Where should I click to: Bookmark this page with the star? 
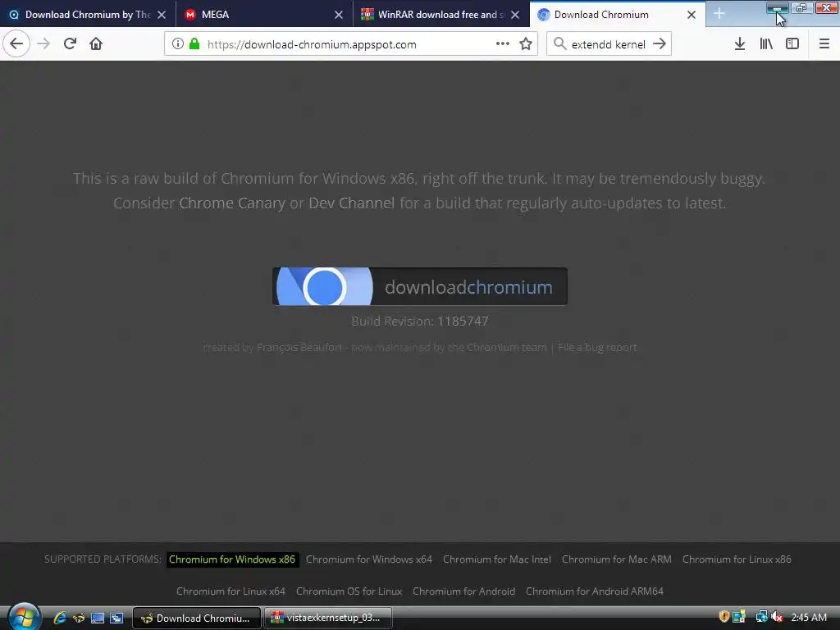(526, 44)
